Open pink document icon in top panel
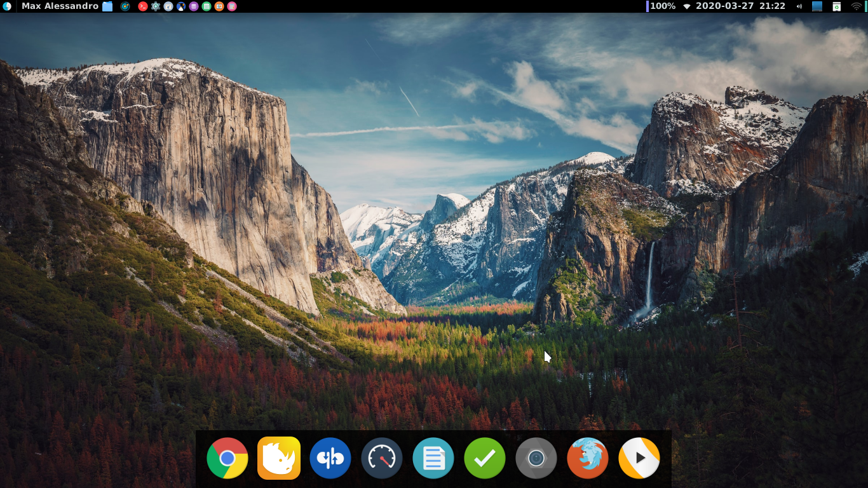This screenshot has width=868, height=488. (232, 6)
